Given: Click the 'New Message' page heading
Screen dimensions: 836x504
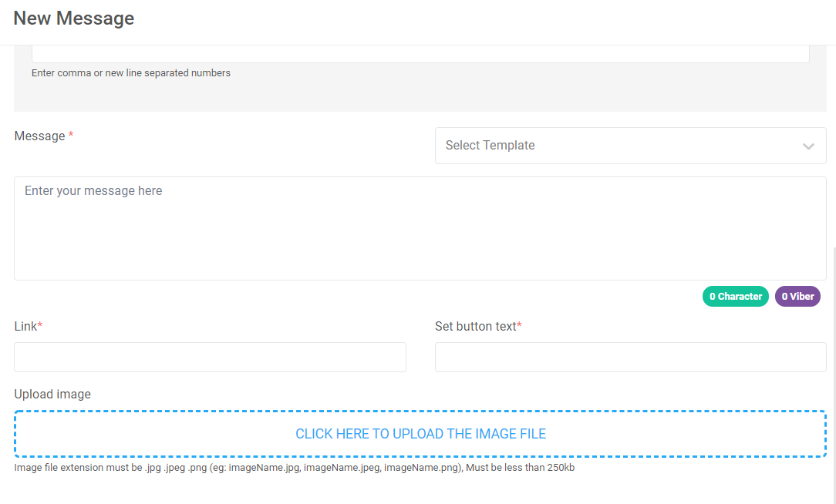Looking at the screenshot, I should [x=74, y=18].
